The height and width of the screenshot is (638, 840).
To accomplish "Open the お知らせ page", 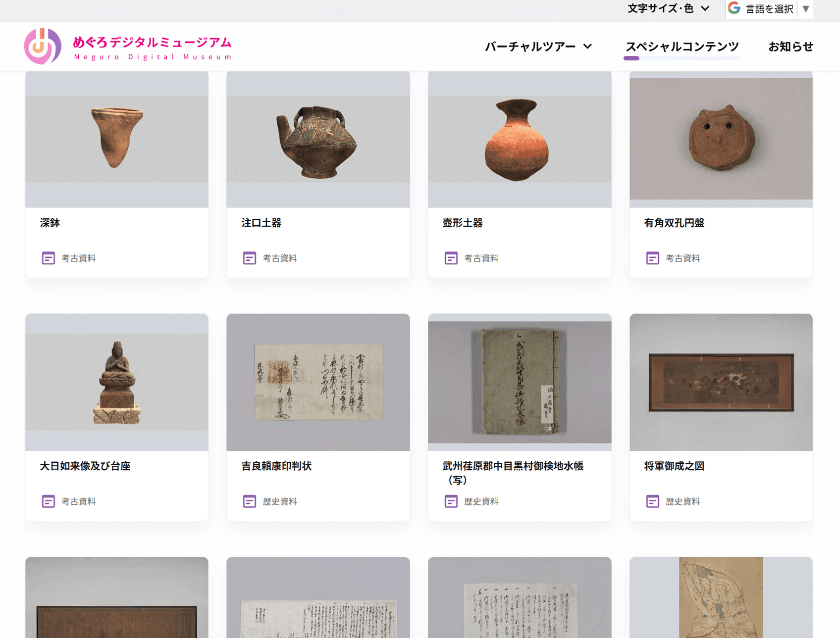I will click(790, 47).
